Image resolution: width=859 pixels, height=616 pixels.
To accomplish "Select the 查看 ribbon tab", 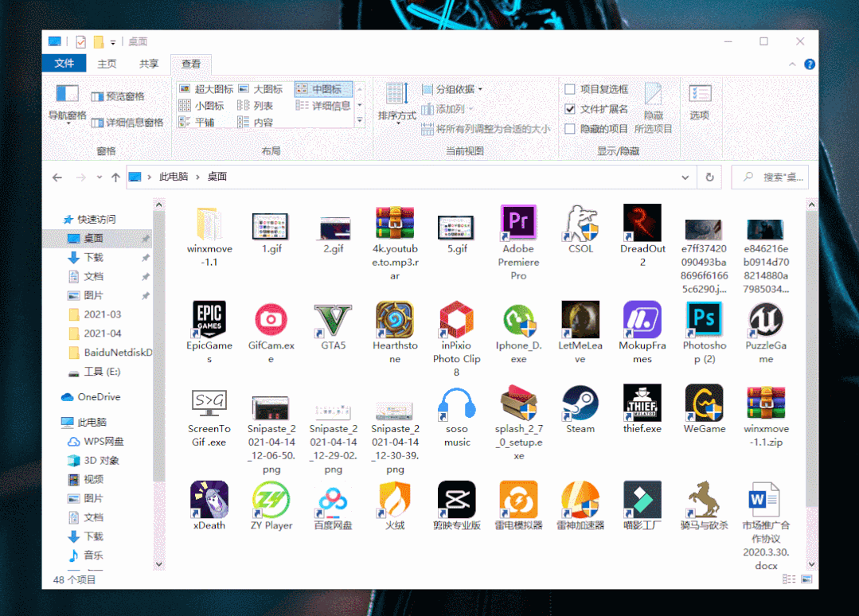I will click(x=191, y=64).
